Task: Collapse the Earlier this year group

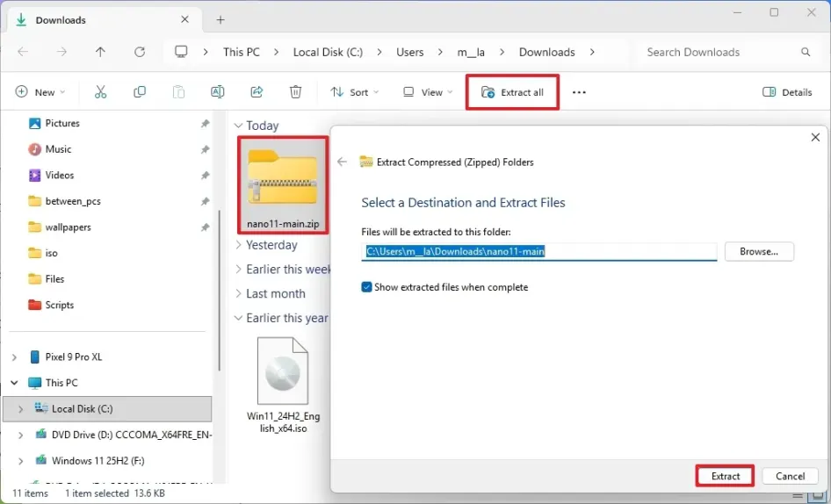Action: [x=238, y=318]
